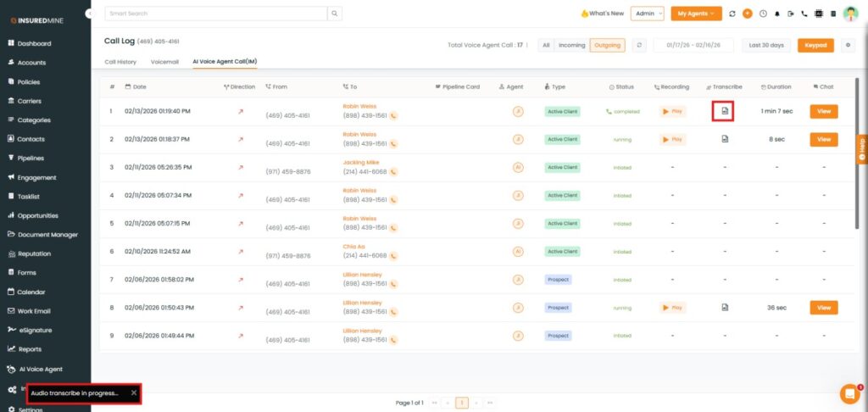The width and height of the screenshot is (868, 412).
Task: Click the orange plus quick-add icon
Action: pos(747,14)
